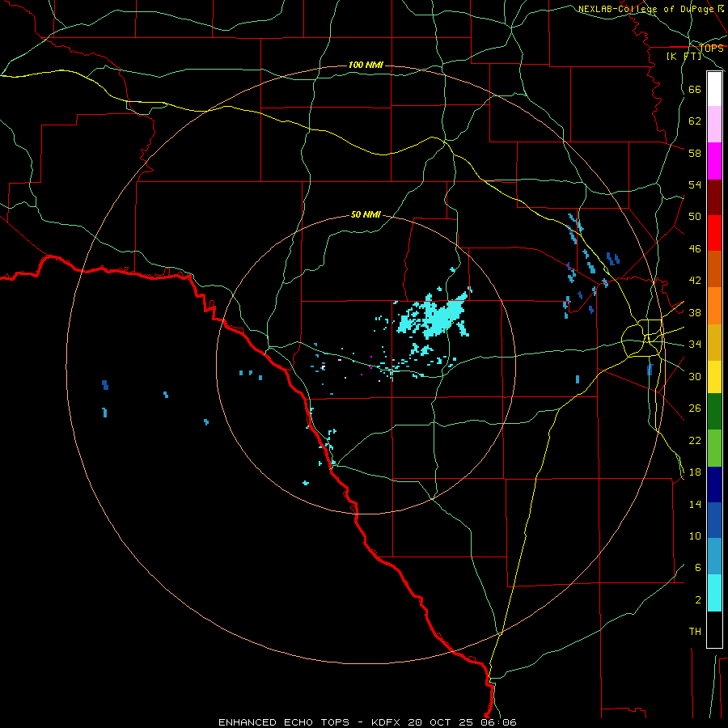Screen dimensions: 728x728
Task: Click the '100 NMI' range ring label
Action: [366, 65]
